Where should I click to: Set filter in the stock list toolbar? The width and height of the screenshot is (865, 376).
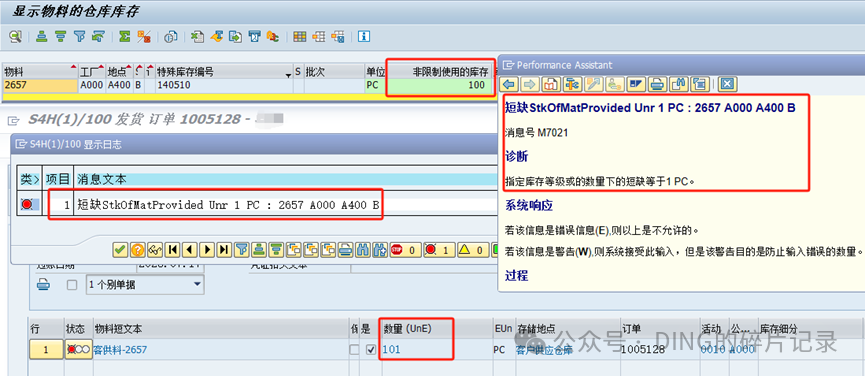tap(80, 37)
